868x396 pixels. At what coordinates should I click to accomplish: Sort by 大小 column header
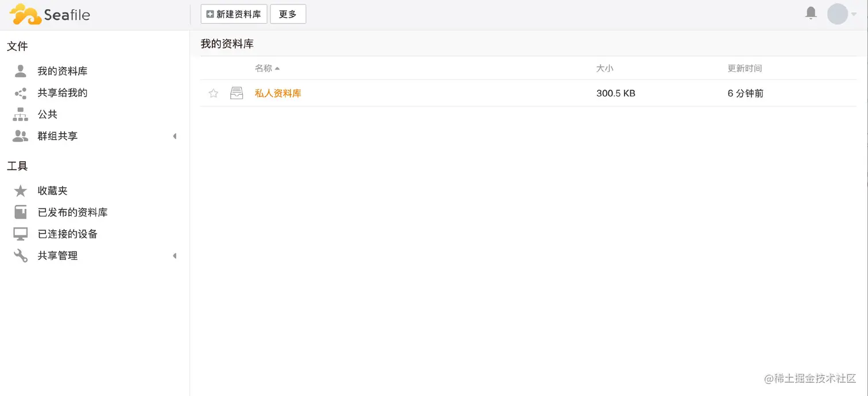pyautogui.click(x=604, y=68)
